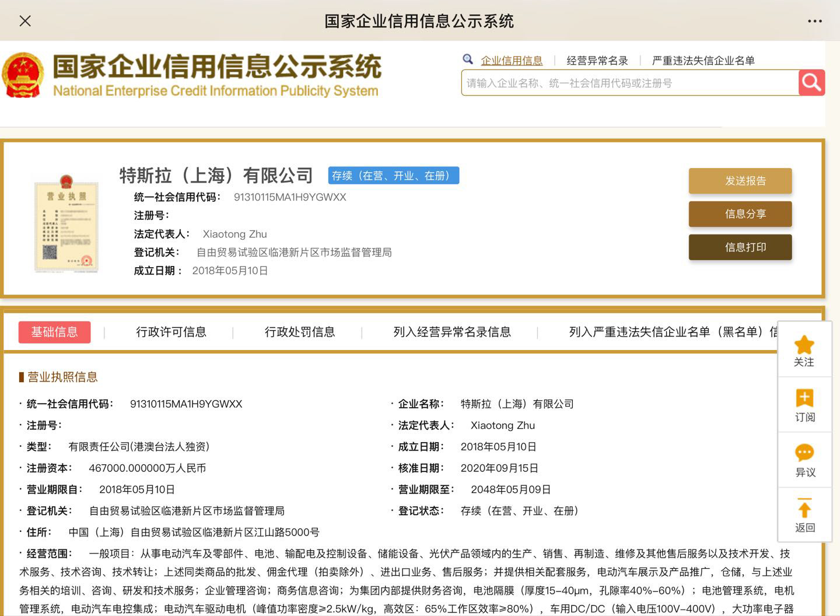Click the small magnifier beside 企业信用信息
The height and width of the screenshot is (616, 840).
click(x=468, y=60)
